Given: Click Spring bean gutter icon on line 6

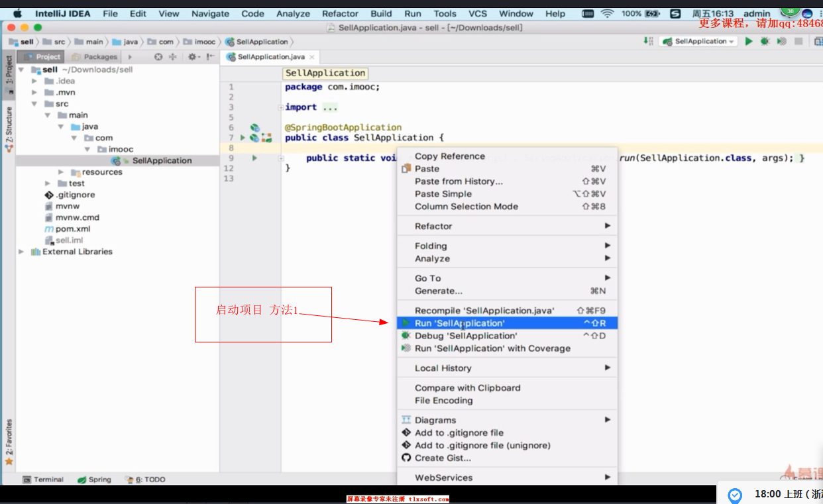Looking at the screenshot, I should [254, 128].
